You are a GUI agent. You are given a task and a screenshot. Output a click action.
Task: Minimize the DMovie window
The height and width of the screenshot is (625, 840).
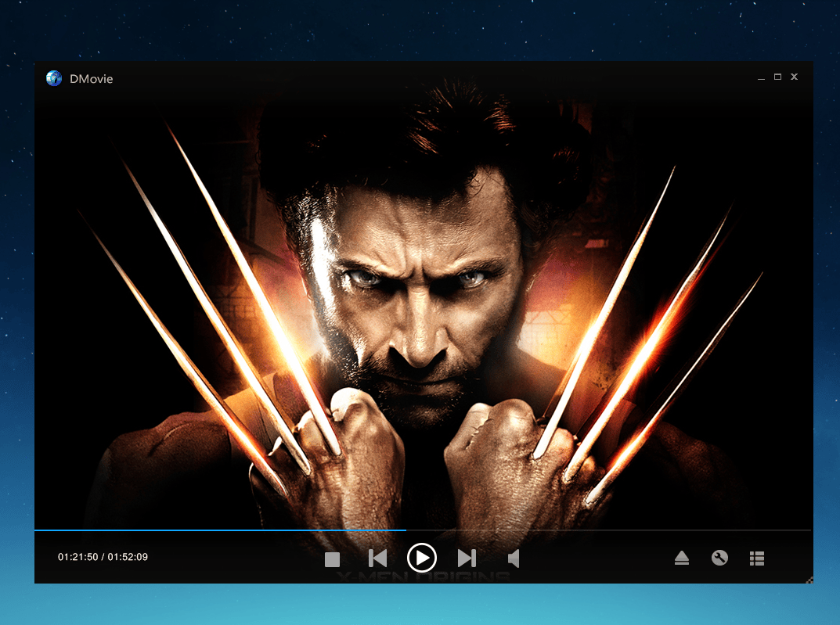click(x=761, y=78)
